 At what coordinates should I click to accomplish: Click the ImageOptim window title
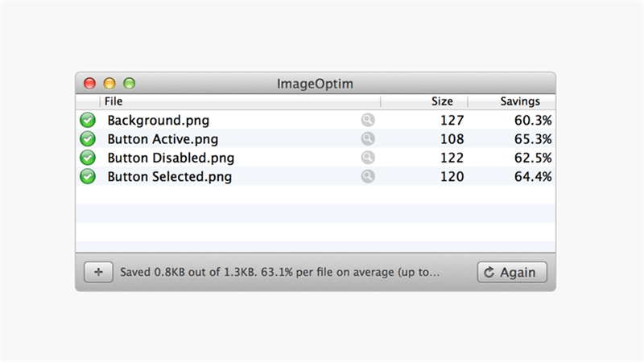315,84
